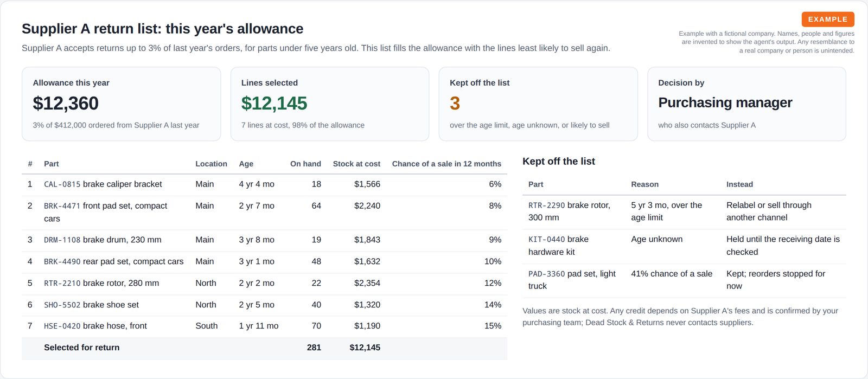Click the $2,354 stock cost for RTR-2210
This screenshot has width=868, height=379.
click(x=367, y=283)
